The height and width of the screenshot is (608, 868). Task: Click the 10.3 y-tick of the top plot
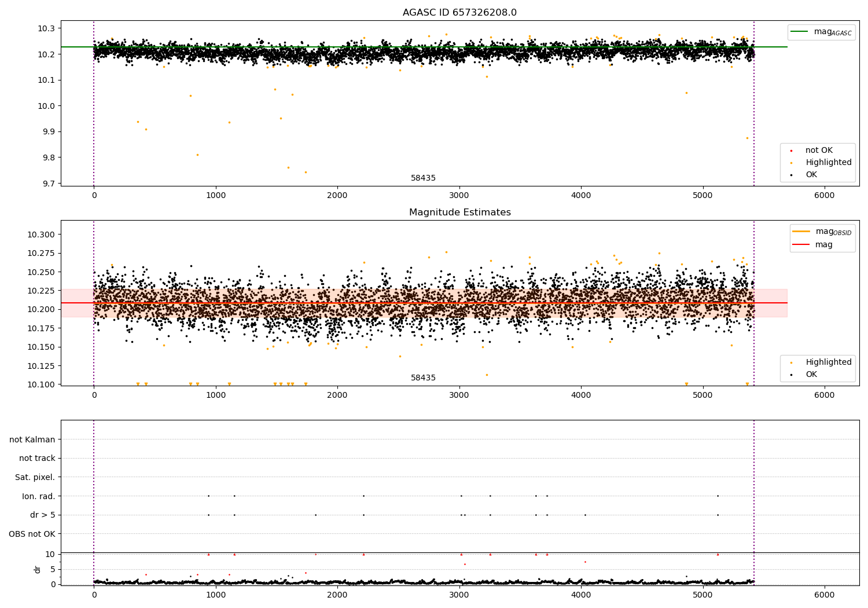[x=47, y=28]
